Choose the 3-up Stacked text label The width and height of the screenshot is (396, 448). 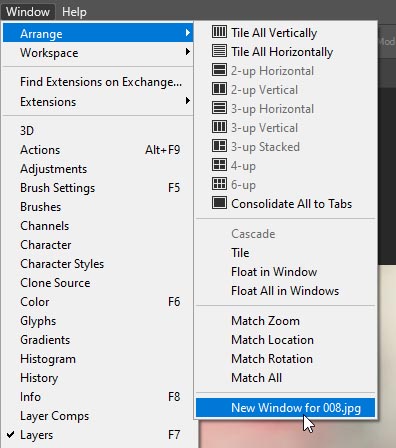[x=265, y=147]
